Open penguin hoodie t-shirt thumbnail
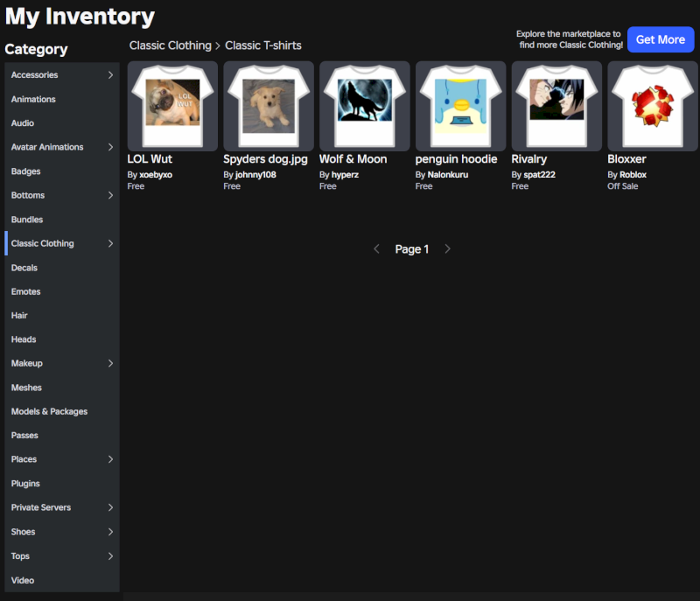Screen dimensions: 700x601 point(461,106)
